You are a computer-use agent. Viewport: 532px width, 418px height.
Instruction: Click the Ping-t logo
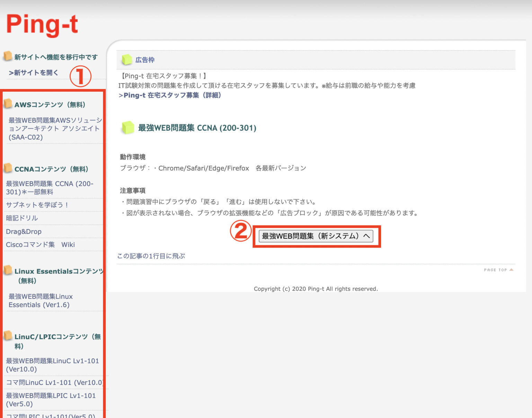point(42,23)
